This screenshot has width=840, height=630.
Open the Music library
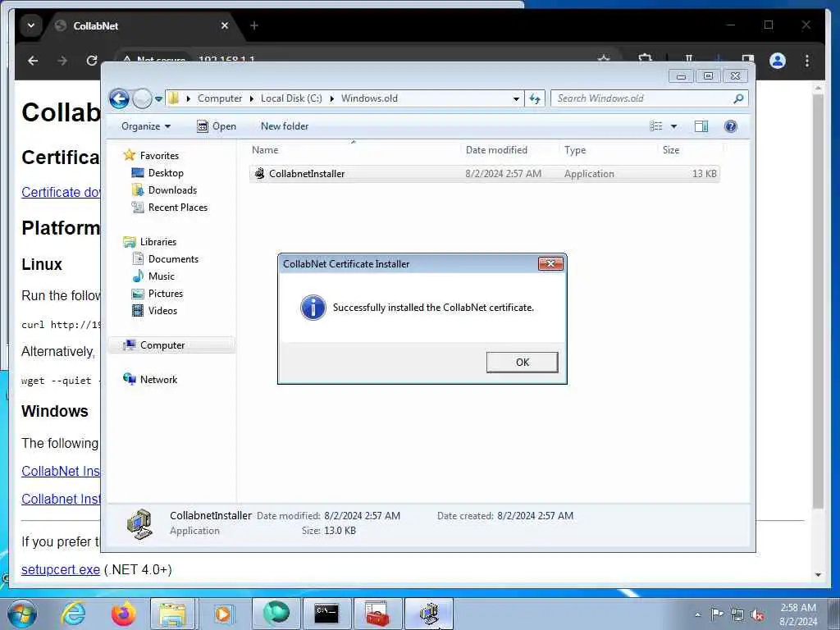[161, 276]
